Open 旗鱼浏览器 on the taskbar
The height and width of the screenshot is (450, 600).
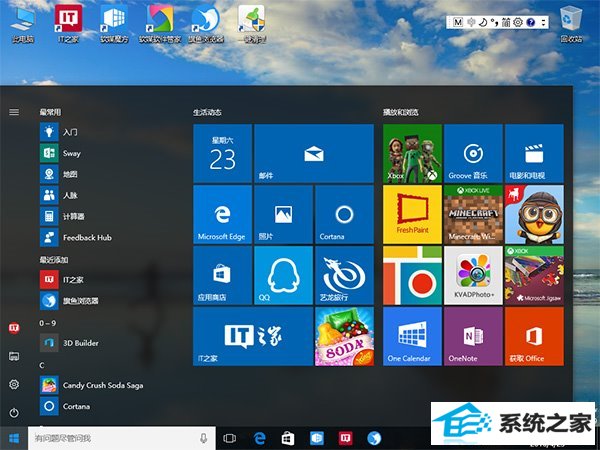click(374, 438)
